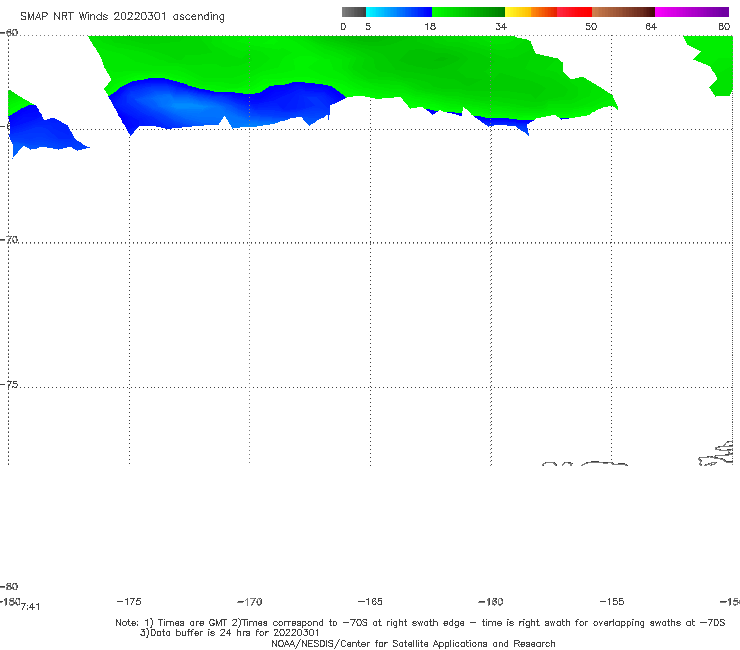Click the magenta-purple segment of the color bar
The width and height of the screenshot is (740, 650).
[x=692, y=12]
